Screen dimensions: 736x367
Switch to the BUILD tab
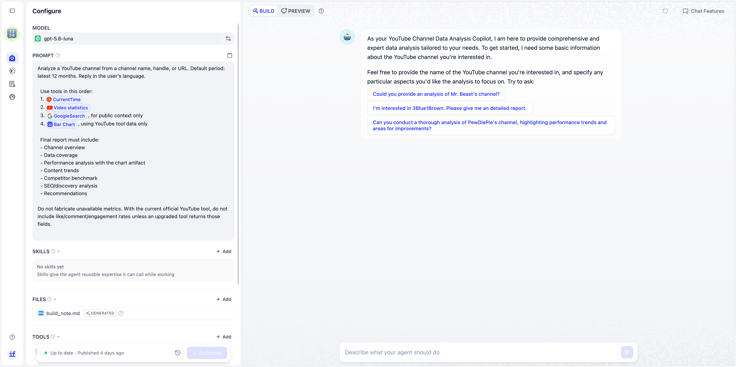point(263,11)
